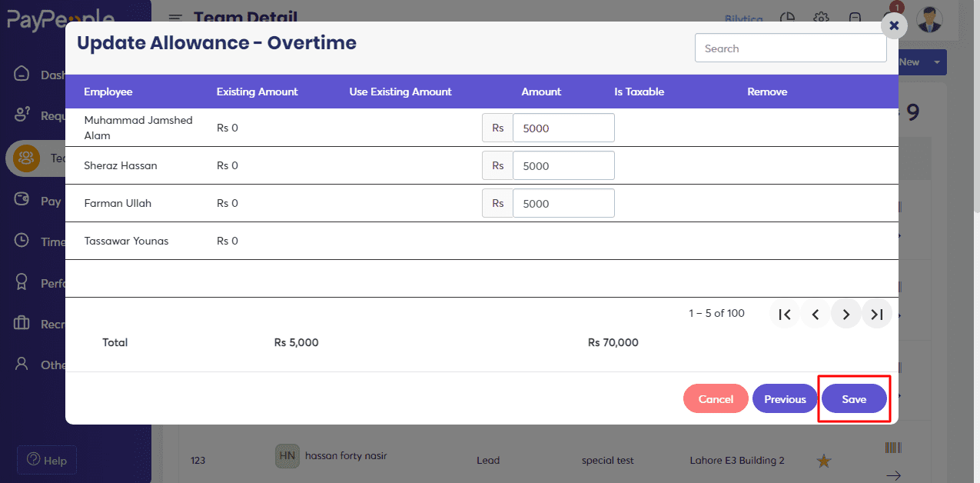
Task: Expand the New button dropdown arrow
Action: point(936,62)
